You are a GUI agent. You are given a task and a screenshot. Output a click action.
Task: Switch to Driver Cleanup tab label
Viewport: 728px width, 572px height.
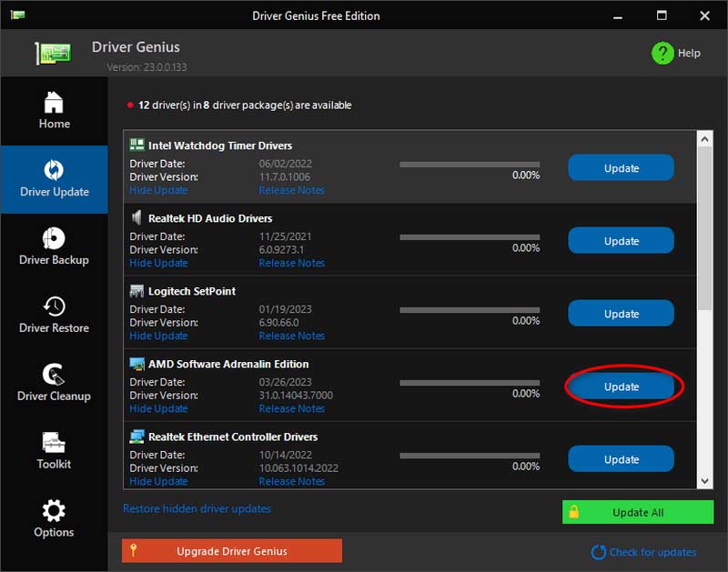coord(54,396)
